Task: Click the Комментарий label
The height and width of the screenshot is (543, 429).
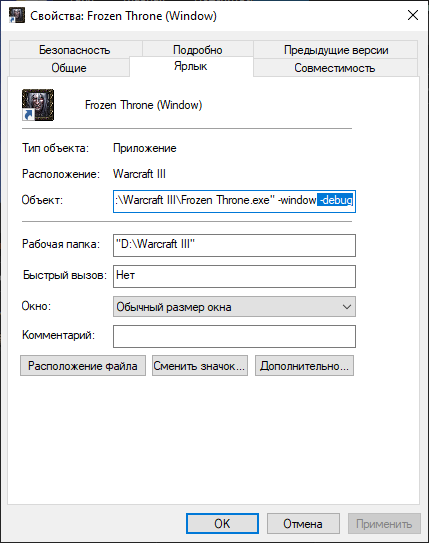Action: pos(59,335)
